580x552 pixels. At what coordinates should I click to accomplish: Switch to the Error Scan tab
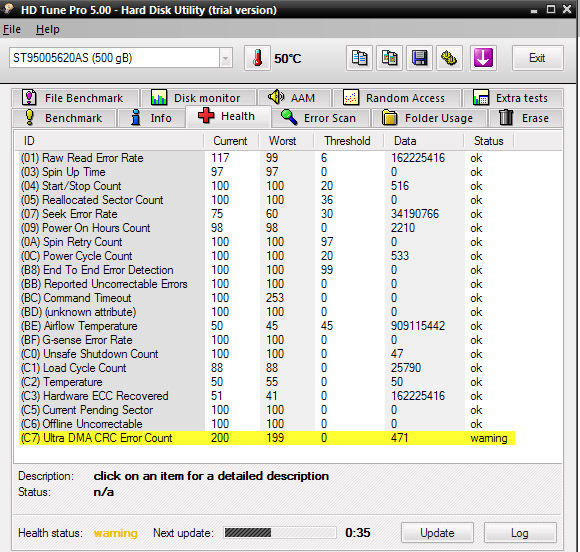pos(320,118)
